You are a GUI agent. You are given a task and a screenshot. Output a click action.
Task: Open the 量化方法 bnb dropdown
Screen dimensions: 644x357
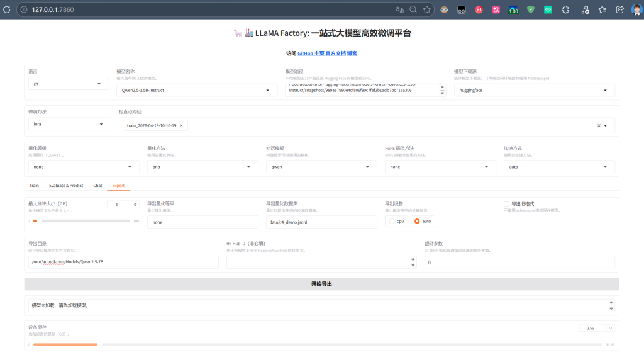(203, 167)
